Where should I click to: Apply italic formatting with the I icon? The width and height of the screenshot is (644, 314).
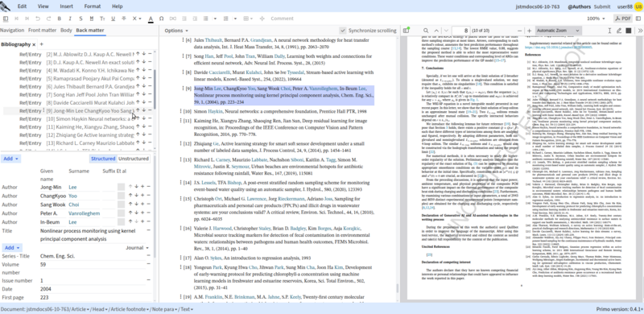(x=70, y=19)
